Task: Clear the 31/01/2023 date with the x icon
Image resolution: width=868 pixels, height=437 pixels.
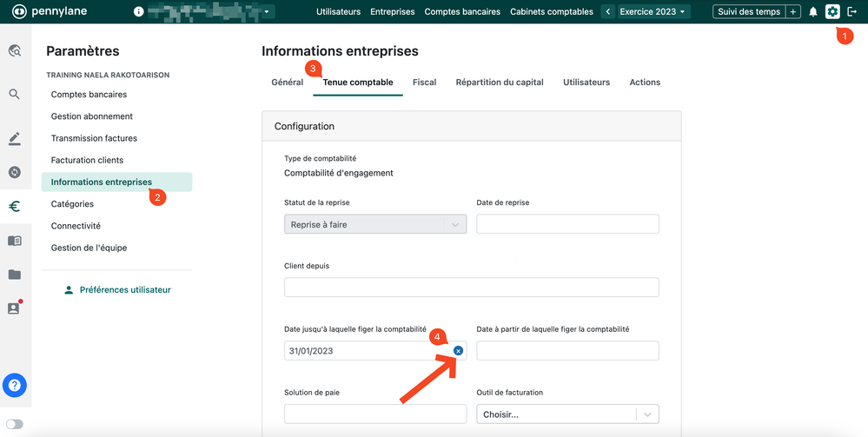Action: point(458,350)
